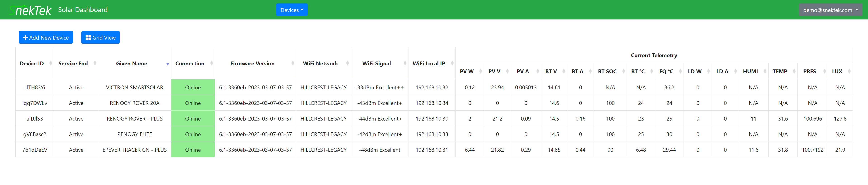Sort by PRES column
The width and height of the screenshot is (868, 185).
(812, 71)
